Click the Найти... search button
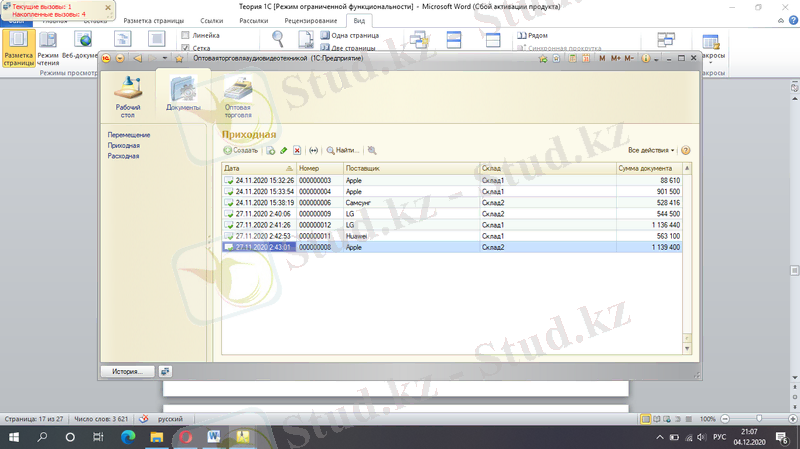This screenshot has height=449, width=800. pos(343,151)
